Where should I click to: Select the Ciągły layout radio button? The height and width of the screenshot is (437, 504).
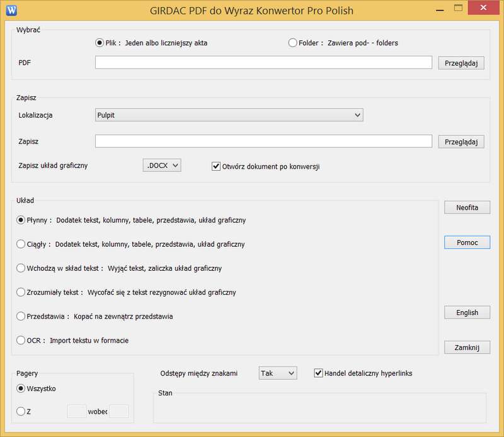point(21,244)
